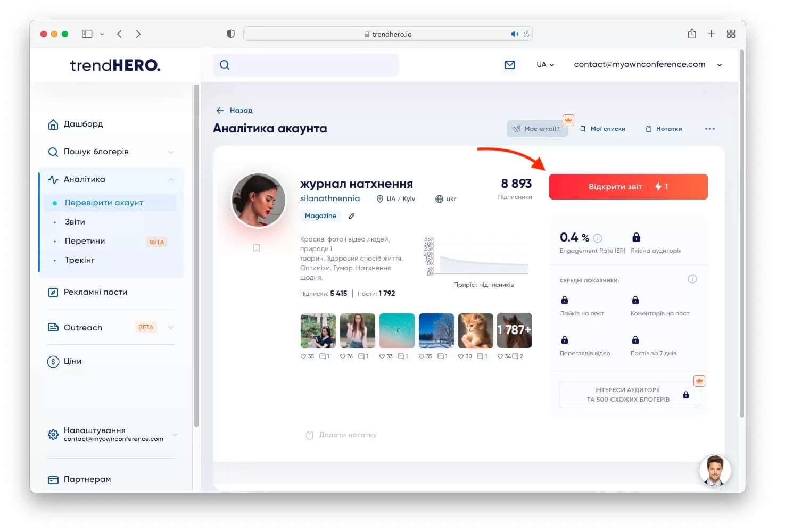Click the Engagement Rate info icon
This screenshot has width=785, height=532.
tap(598, 238)
